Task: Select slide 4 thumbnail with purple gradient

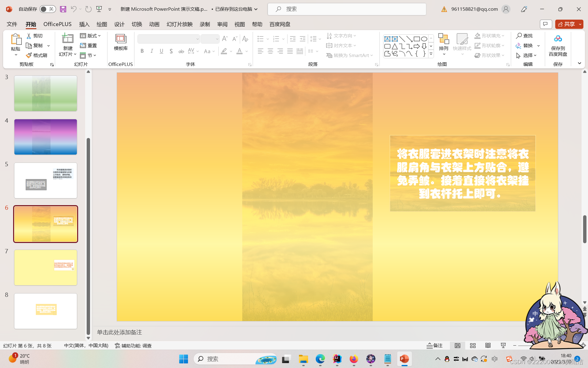Action: pos(46,137)
